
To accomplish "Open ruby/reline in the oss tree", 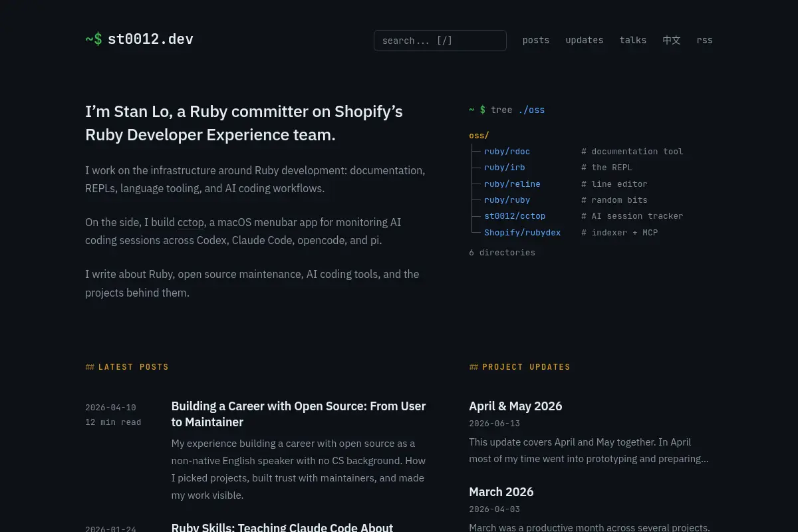I will pos(512,184).
